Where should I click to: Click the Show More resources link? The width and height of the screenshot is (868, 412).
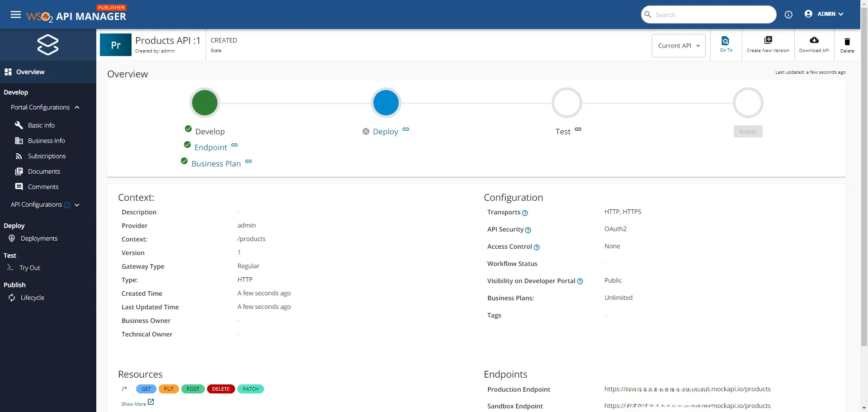coord(134,404)
